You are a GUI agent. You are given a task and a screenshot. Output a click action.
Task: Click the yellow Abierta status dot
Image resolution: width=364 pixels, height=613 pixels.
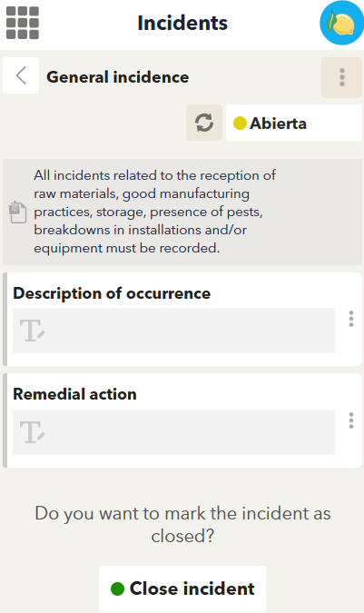tap(240, 124)
